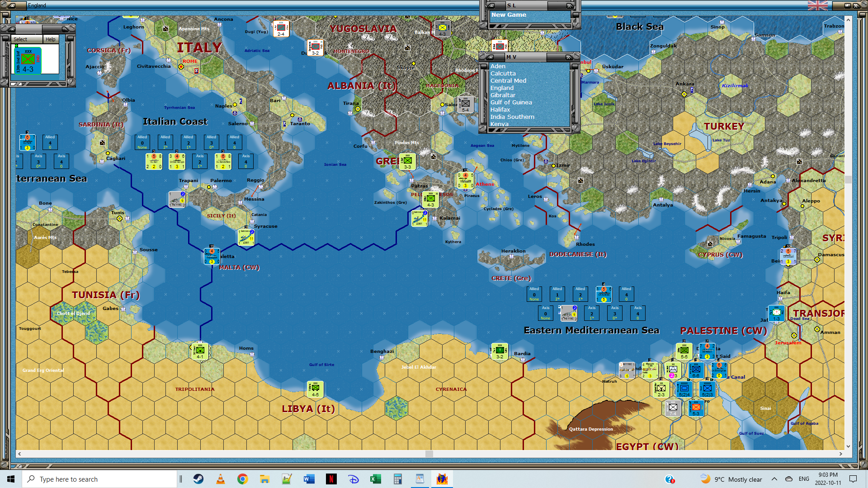Image resolution: width=868 pixels, height=488 pixels.
Task: Open the Help menu in unit panel
Action: coord(51,39)
